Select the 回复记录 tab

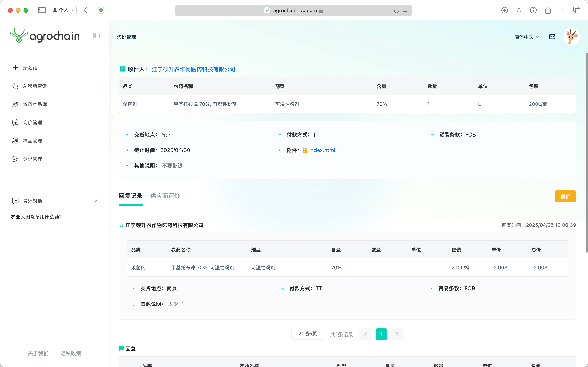point(130,196)
